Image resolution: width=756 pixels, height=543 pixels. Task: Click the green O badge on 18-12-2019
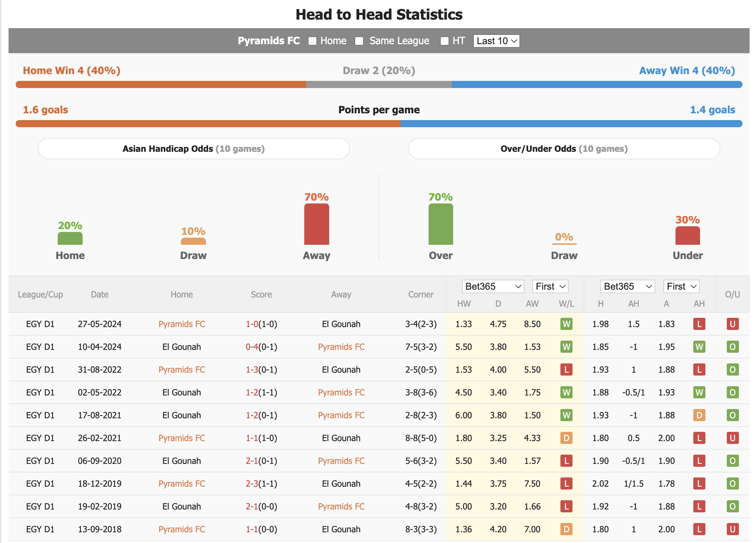(732, 483)
